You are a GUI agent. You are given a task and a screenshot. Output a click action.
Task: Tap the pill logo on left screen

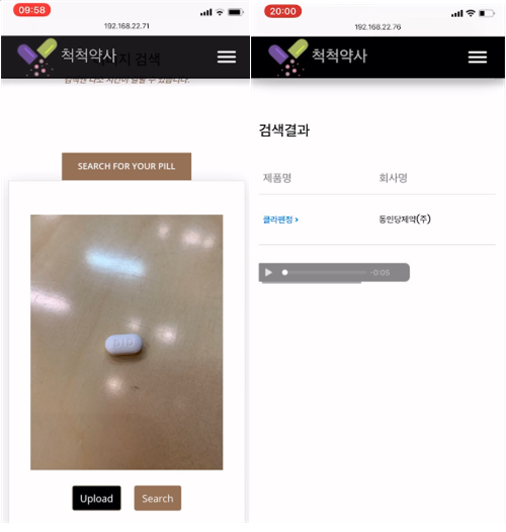pyautogui.click(x=37, y=57)
